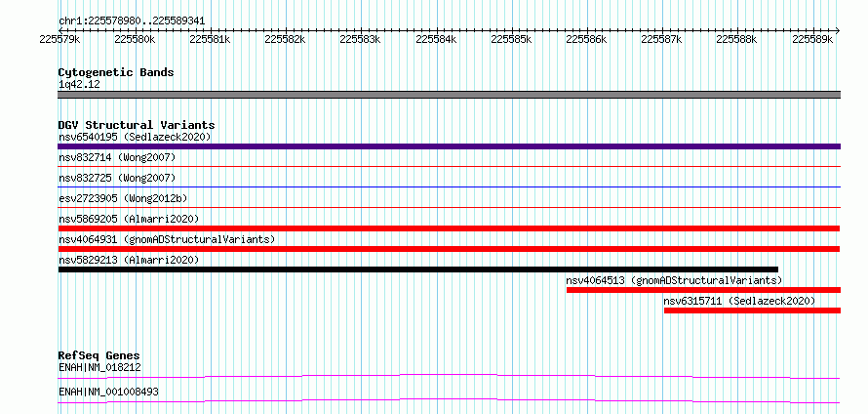Click the magenta ENAH|NM_018212 transcript line
The width and height of the screenshot is (868, 414).
449,376
